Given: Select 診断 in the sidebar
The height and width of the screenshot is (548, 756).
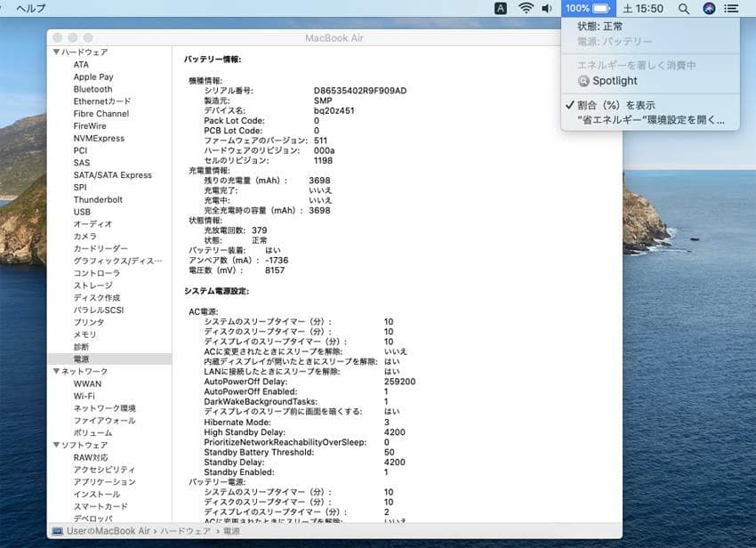Looking at the screenshot, I should (x=81, y=347).
